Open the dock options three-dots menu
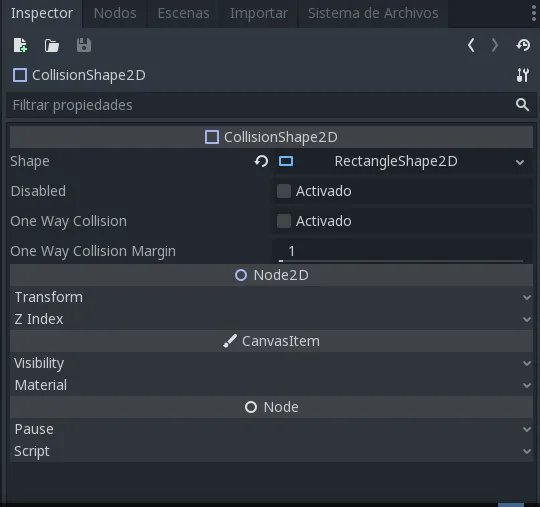 click(x=534, y=13)
